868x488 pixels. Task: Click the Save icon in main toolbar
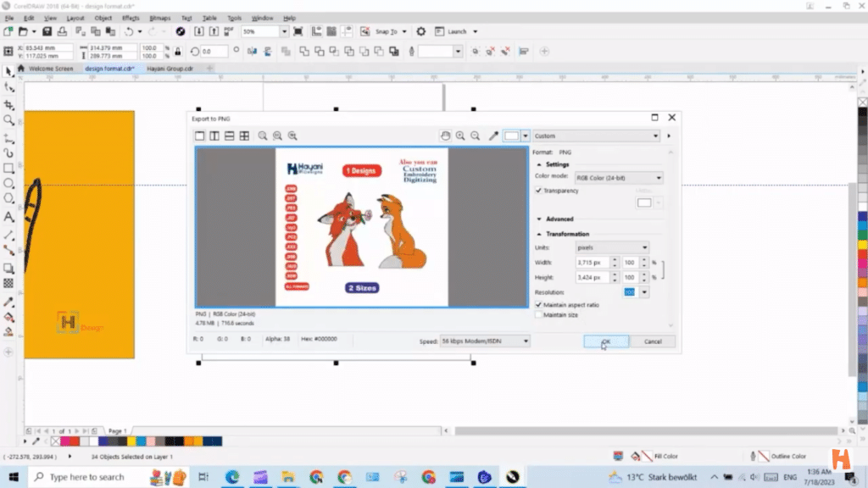tap(47, 31)
